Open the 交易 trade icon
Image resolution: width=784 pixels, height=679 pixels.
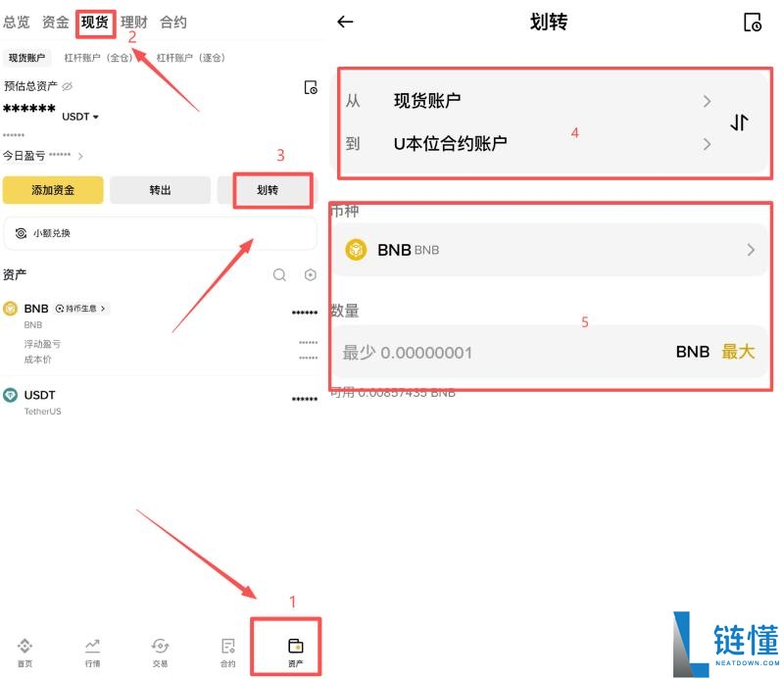[160, 647]
